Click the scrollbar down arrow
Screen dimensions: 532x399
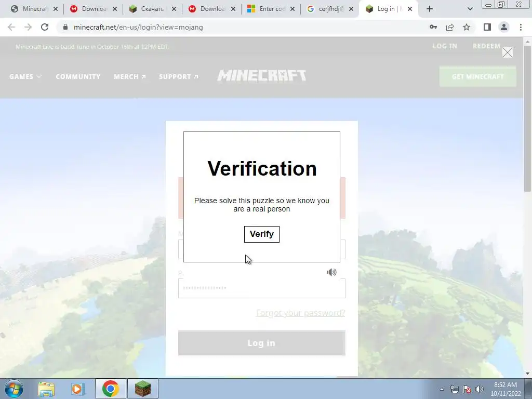(527, 374)
